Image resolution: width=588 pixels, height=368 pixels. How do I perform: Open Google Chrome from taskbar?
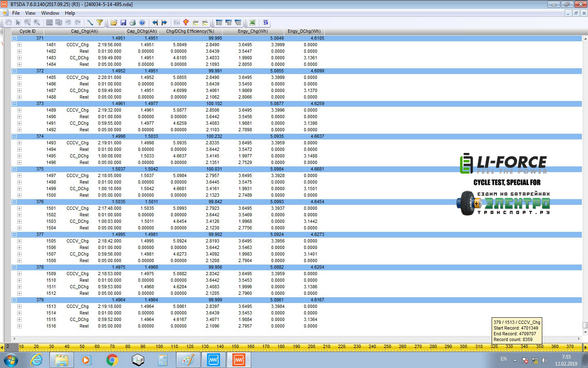pos(112,360)
